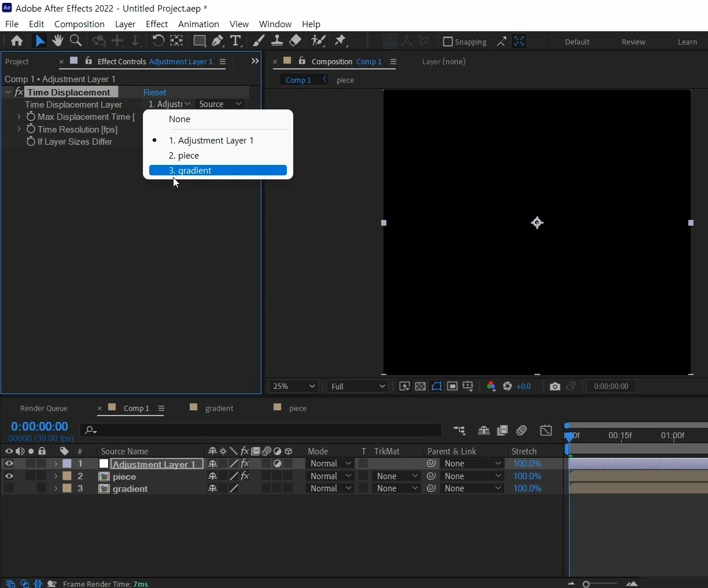Toggle stopwatch for Max Displacement Time
Image resolution: width=708 pixels, height=588 pixels.
click(31, 117)
